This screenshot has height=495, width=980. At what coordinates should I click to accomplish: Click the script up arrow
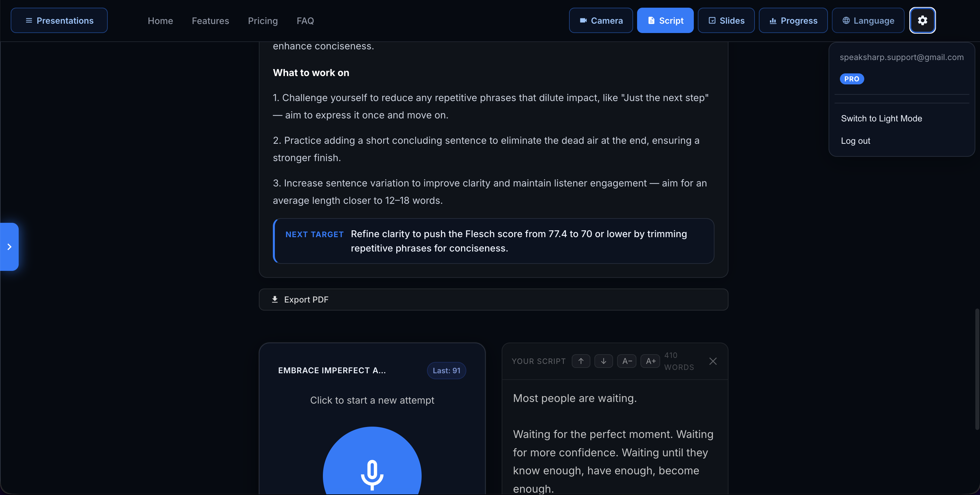pos(581,361)
